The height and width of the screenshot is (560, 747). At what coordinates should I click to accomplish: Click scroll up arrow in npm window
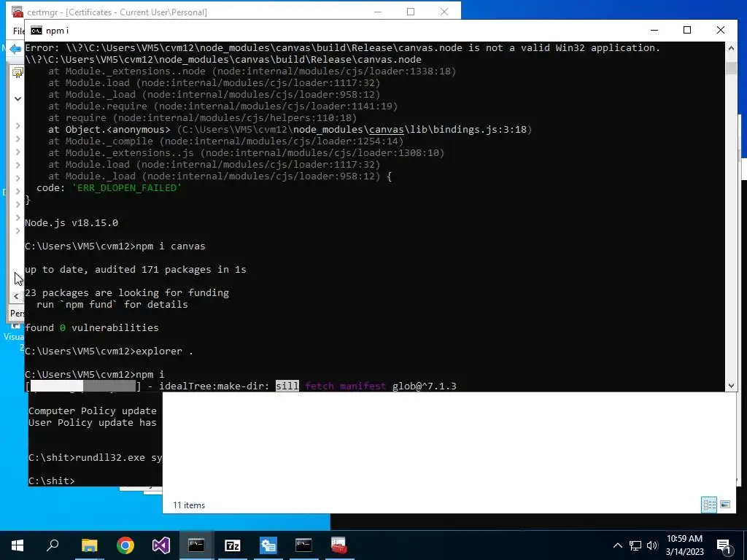731,48
